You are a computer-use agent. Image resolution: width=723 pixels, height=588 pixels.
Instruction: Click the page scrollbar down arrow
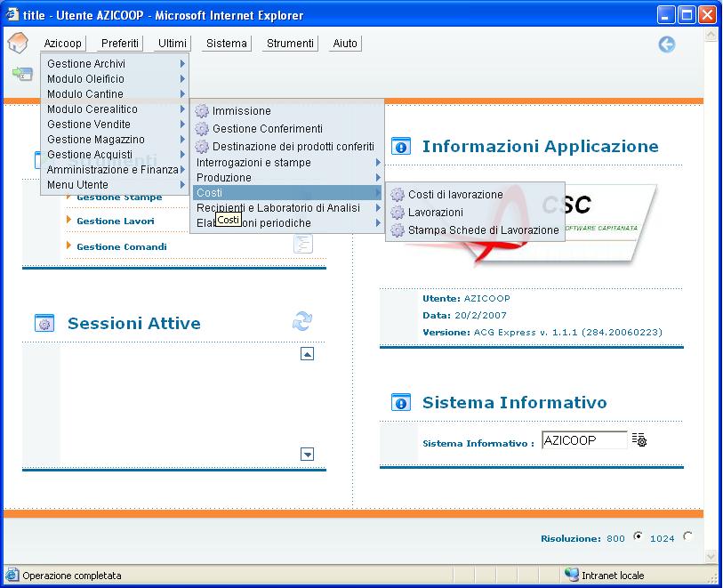(x=711, y=556)
